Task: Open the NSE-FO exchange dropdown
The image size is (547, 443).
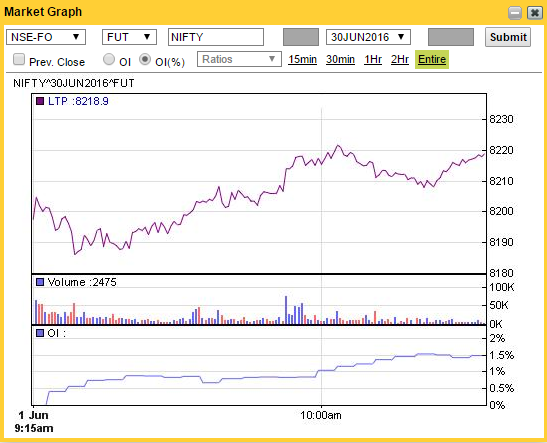Action: pyautogui.click(x=46, y=37)
